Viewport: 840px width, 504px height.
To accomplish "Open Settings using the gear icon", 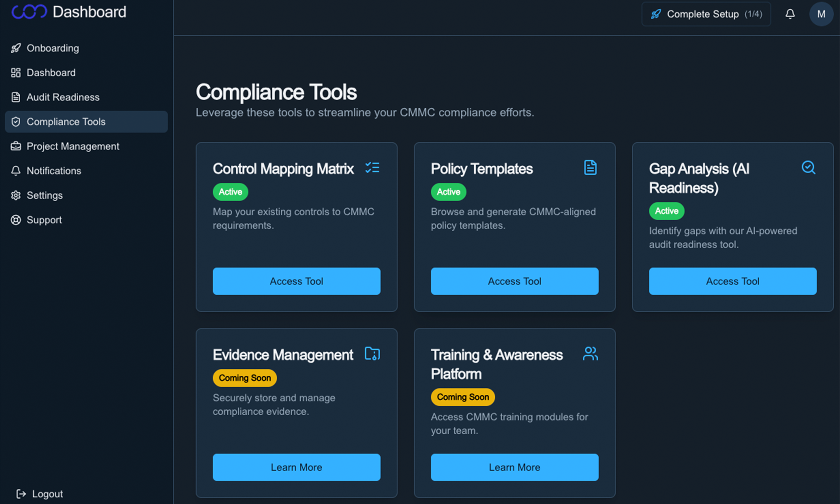I will 16,195.
